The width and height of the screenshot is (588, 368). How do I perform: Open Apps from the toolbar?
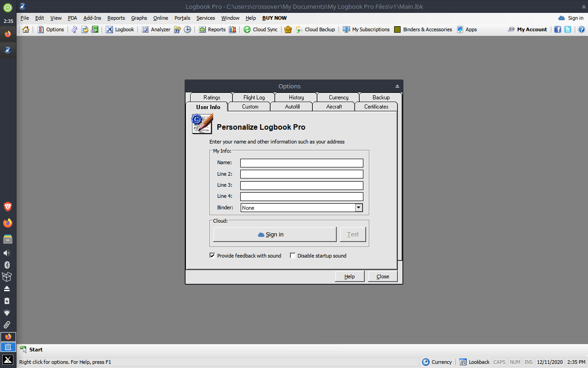[467, 29]
